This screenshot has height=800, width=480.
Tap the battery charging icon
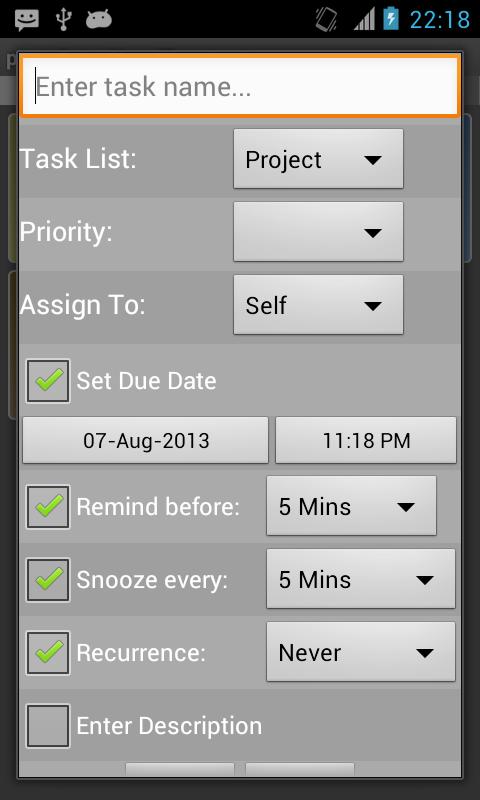(x=391, y=19)
